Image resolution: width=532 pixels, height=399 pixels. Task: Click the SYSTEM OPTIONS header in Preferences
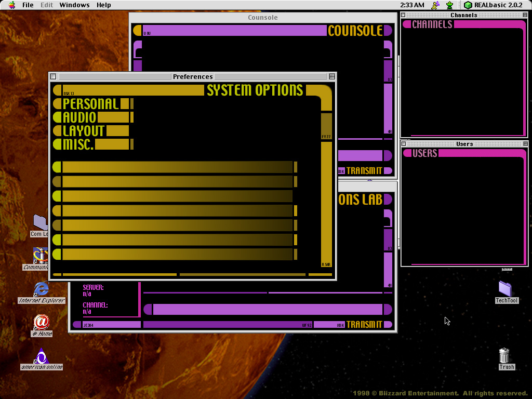tap(255, 90)
